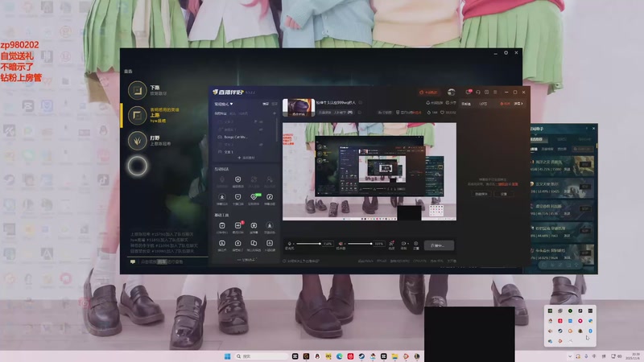The image size is (644, 362).
Task: Open Microsoft Edge on taskbar
Action: 339,356
